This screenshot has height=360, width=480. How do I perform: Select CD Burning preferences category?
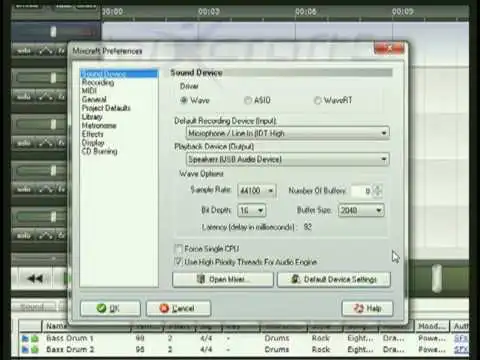point(99,151)
